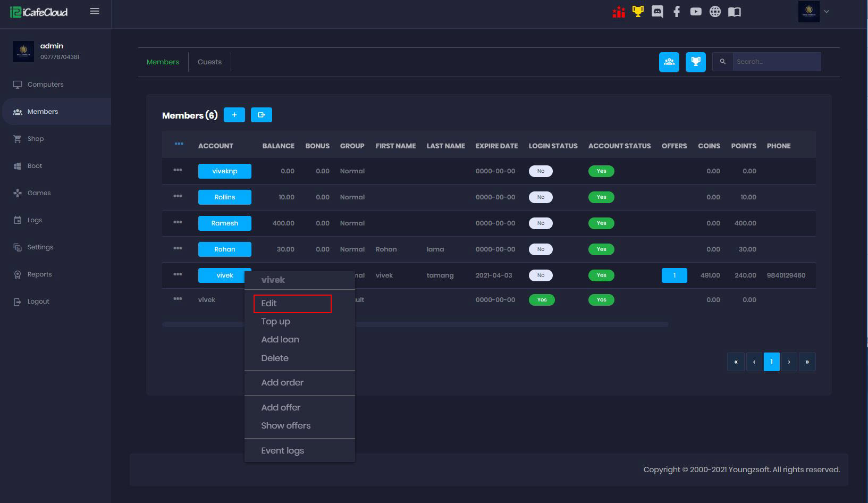
Task: Toggle login status for viveknp
Action: [x=541, y=171]
